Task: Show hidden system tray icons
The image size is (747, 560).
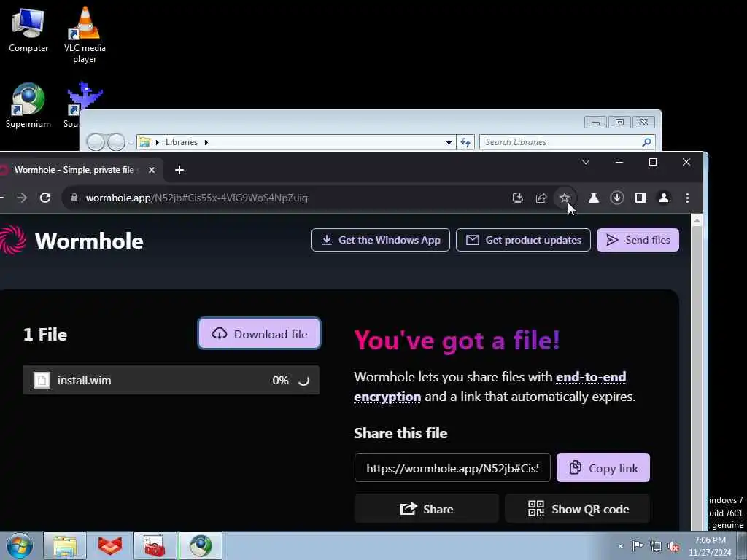Action: 620,546
